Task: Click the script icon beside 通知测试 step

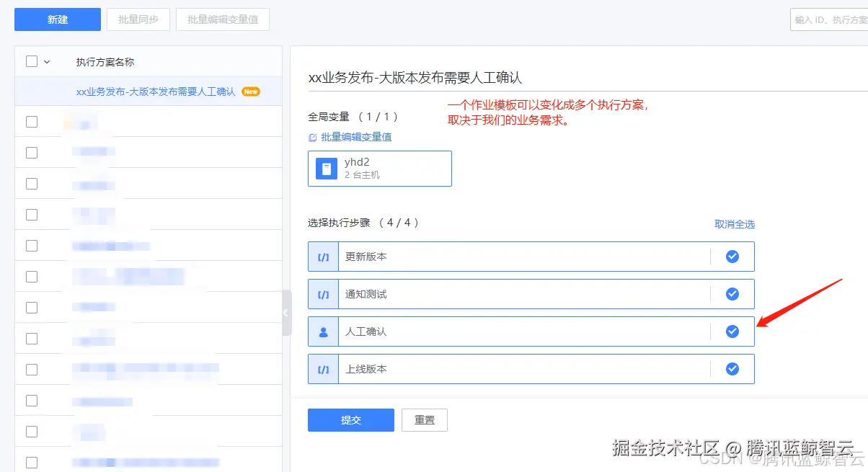Action: click(322, 293)
